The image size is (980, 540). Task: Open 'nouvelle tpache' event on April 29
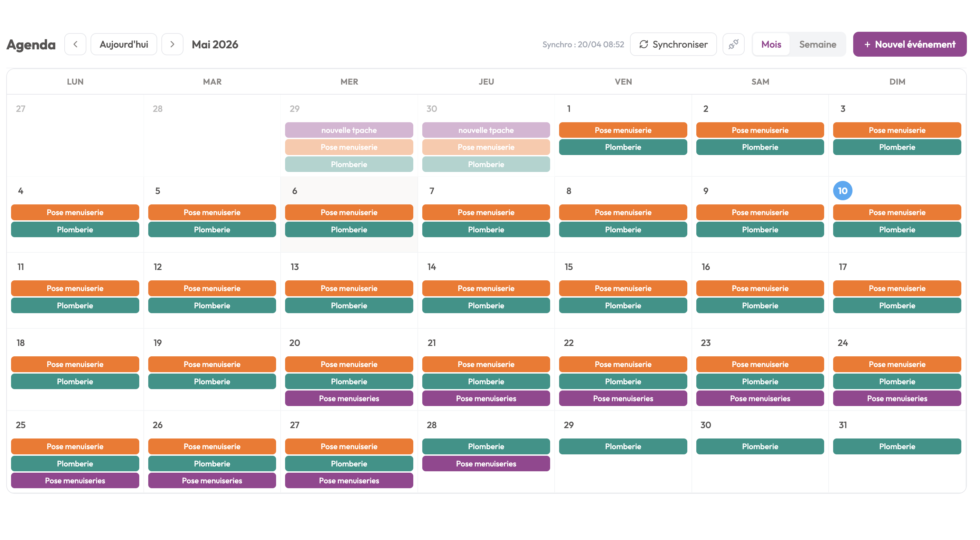[349, 130]
